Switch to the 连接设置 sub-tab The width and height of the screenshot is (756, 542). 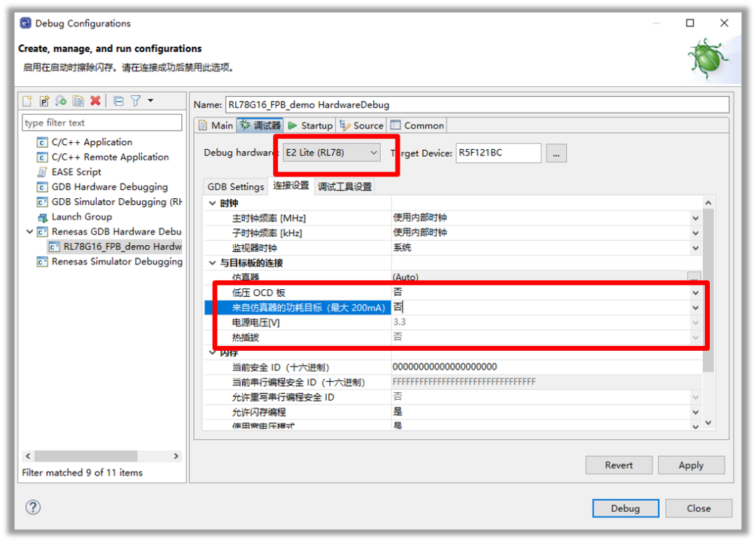290,186
